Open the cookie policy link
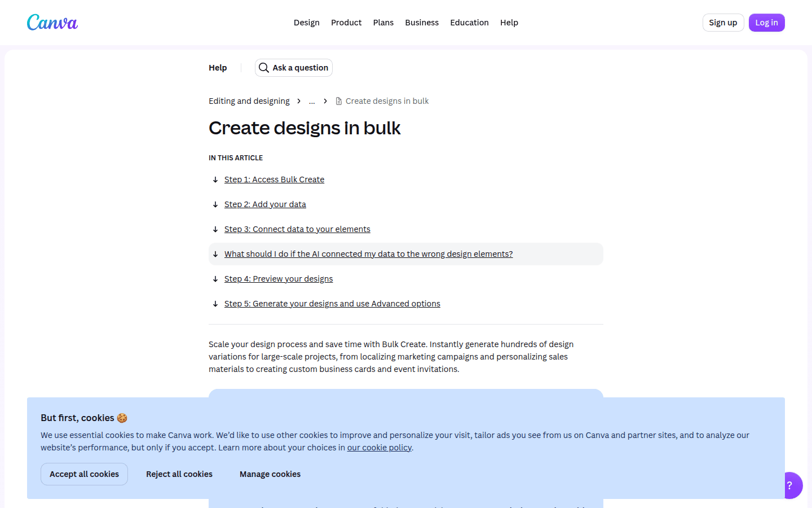 coord(379,448)
